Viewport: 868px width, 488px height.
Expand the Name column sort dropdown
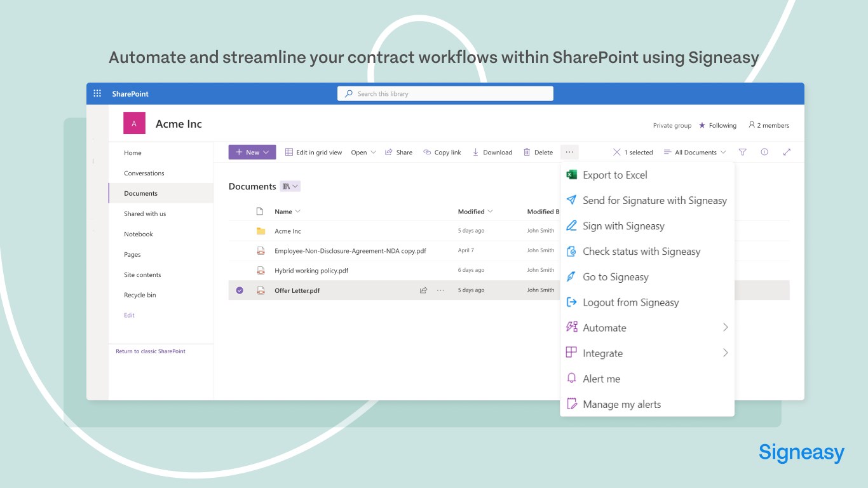[298, 212]
